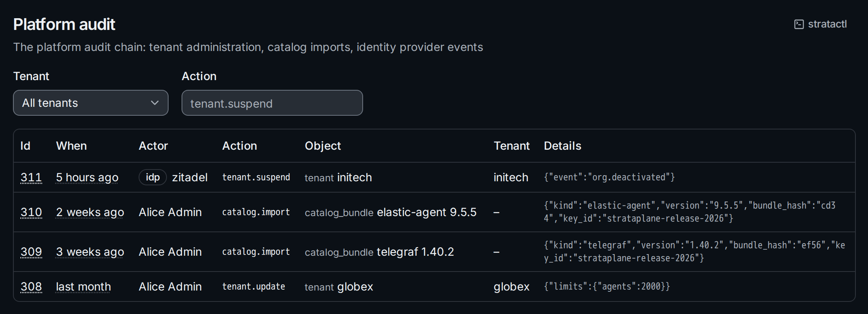Viewport: 868px width, 314px height.
Task: Click the 'tenant initech' object cell
Action: (338, 177)
